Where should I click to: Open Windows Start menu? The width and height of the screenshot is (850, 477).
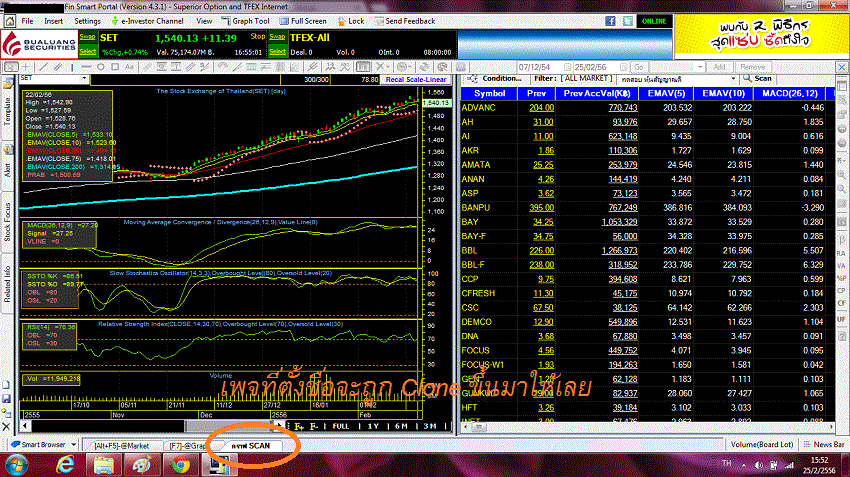pos(16,465)
